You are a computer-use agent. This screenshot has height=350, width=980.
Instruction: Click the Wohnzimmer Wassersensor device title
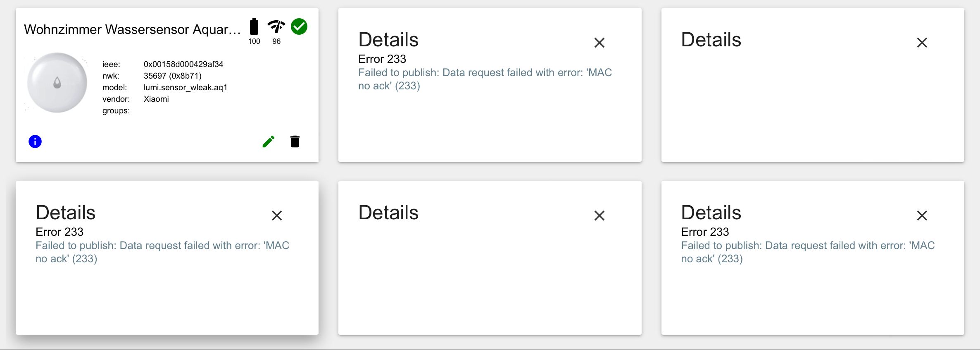[x=132, y=29]
